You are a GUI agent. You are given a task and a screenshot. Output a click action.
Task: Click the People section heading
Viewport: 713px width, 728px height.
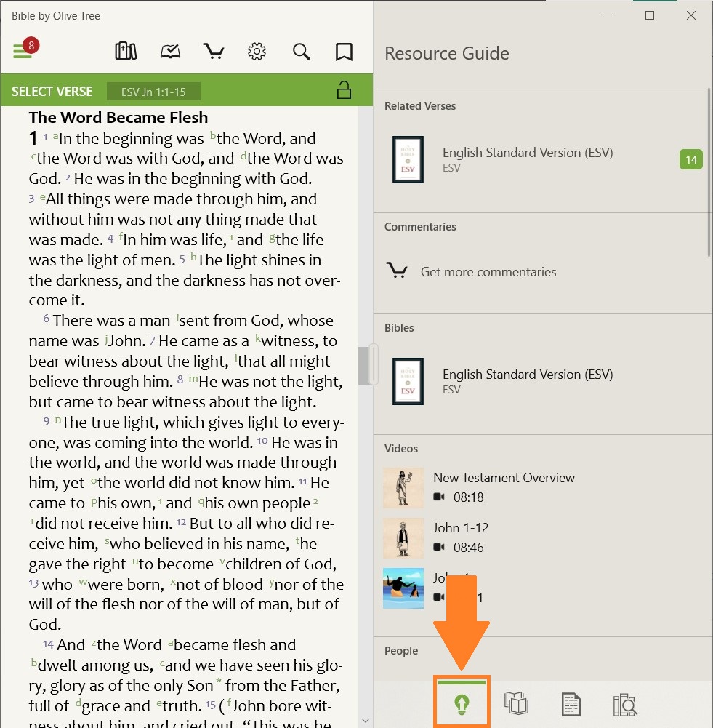pyautogui.click(x=400, y=651)
